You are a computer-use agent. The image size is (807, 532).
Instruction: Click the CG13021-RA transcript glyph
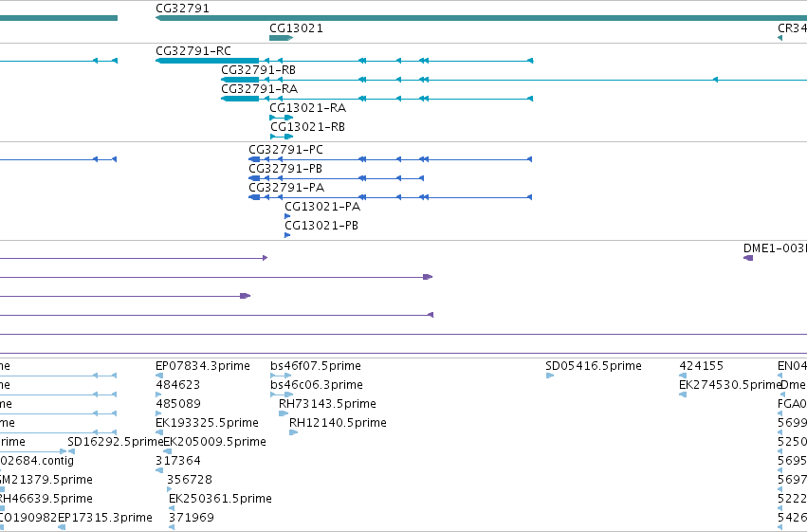281,118
